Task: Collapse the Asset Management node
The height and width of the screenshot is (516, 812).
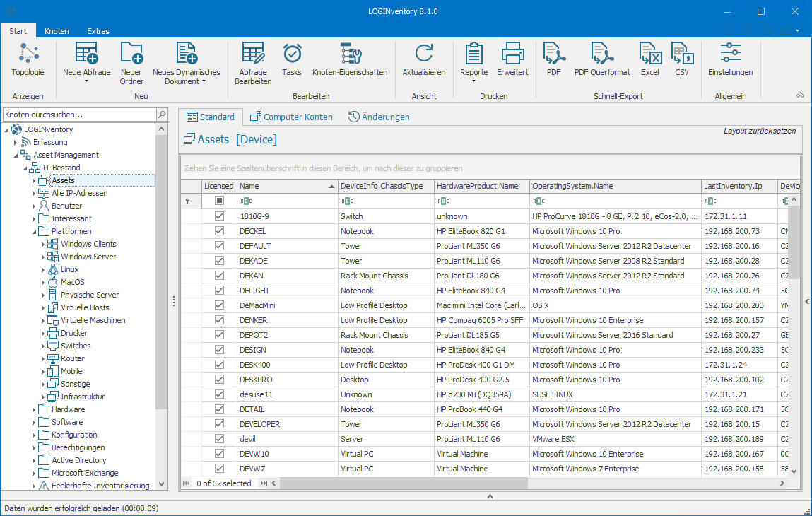Action: (16, 155)
